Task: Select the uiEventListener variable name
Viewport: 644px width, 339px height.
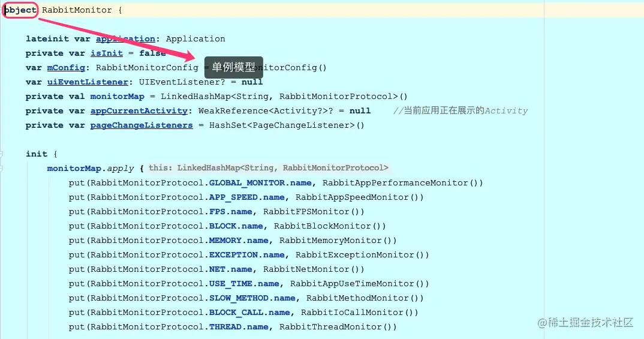Action: [88, 82]
